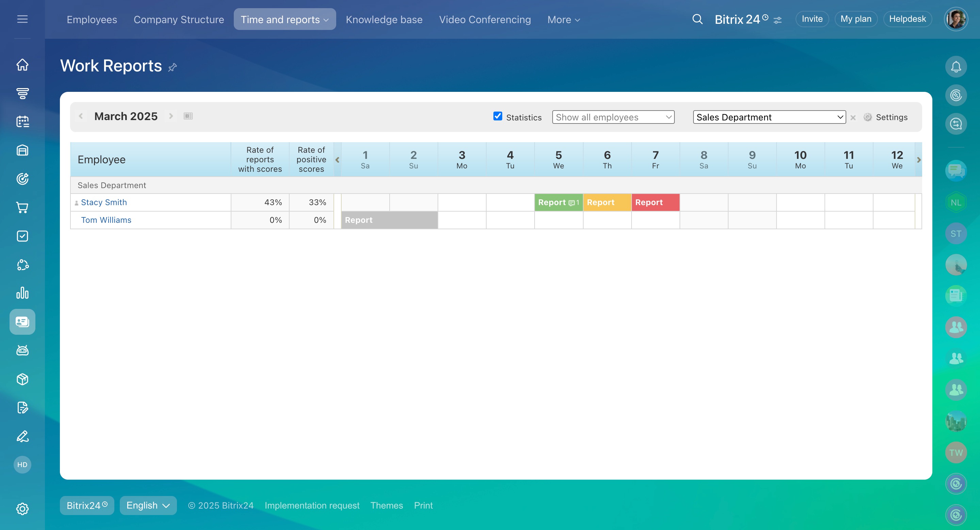Open the user profile photo
980x530 pixels.
coord(955,19)
